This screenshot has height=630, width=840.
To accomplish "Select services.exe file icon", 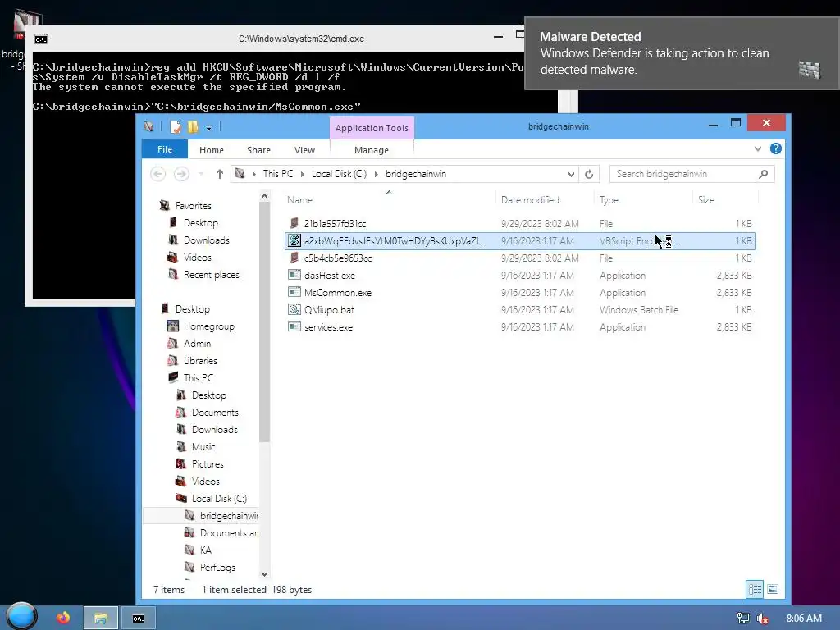I will point(294,326).
